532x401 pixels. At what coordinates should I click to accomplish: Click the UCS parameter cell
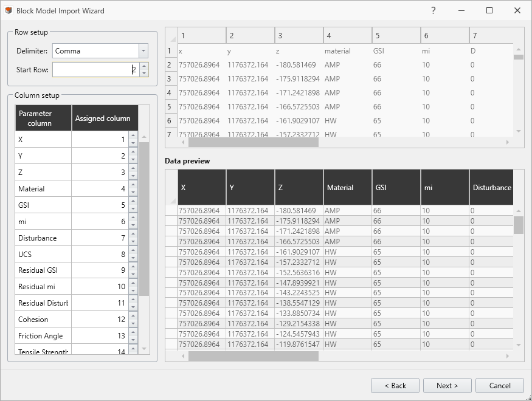coord(43,254)
